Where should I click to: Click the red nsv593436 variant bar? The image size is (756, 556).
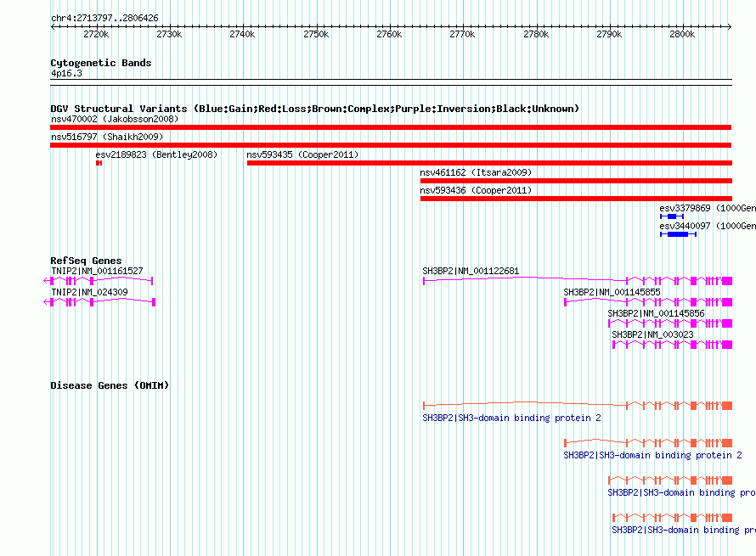click(x=576, y=199)
